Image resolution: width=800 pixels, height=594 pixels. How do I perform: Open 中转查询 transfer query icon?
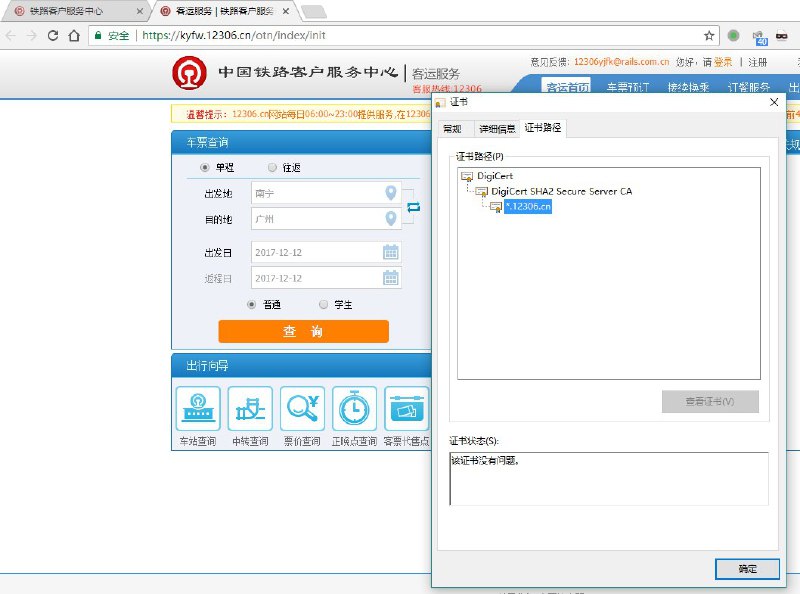250,409
